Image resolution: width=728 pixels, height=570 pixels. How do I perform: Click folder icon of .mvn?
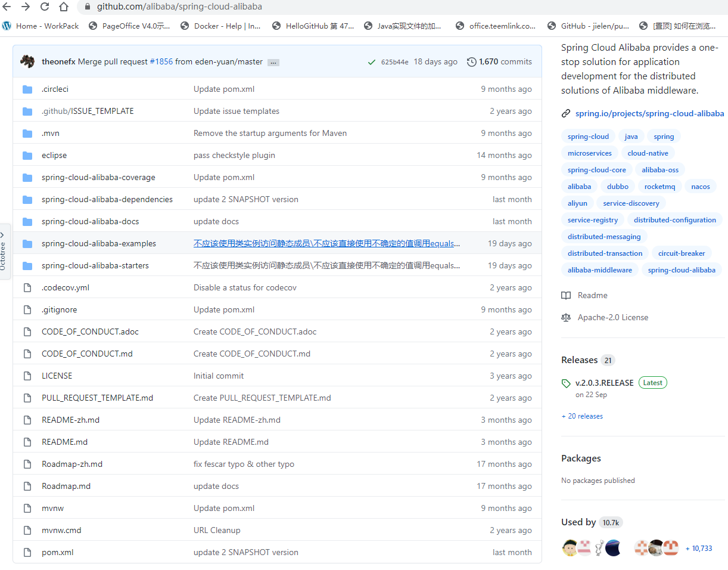click(27, 133)
